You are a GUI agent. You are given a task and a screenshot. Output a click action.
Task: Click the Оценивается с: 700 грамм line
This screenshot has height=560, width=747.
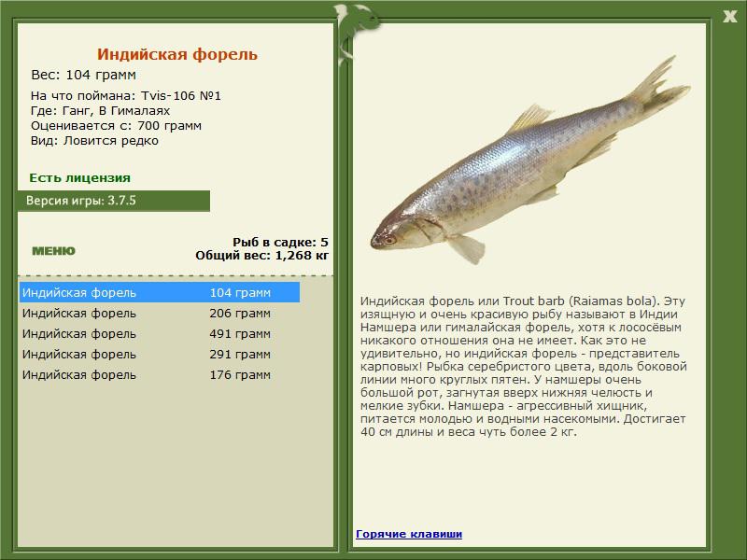[x=116, y=126]
